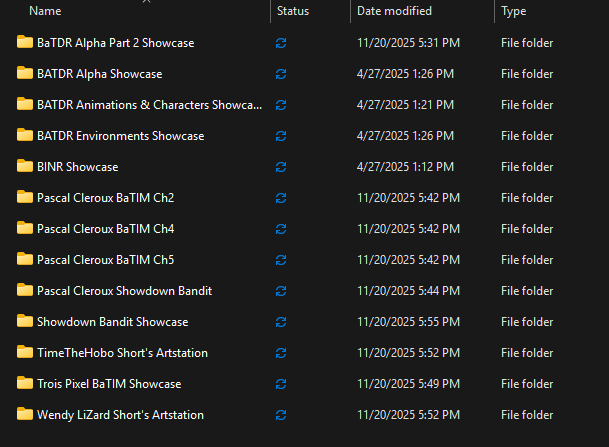The image size is (609, 447).
Task: Select the BINR Showcase folder name
Action: (78, 167)
